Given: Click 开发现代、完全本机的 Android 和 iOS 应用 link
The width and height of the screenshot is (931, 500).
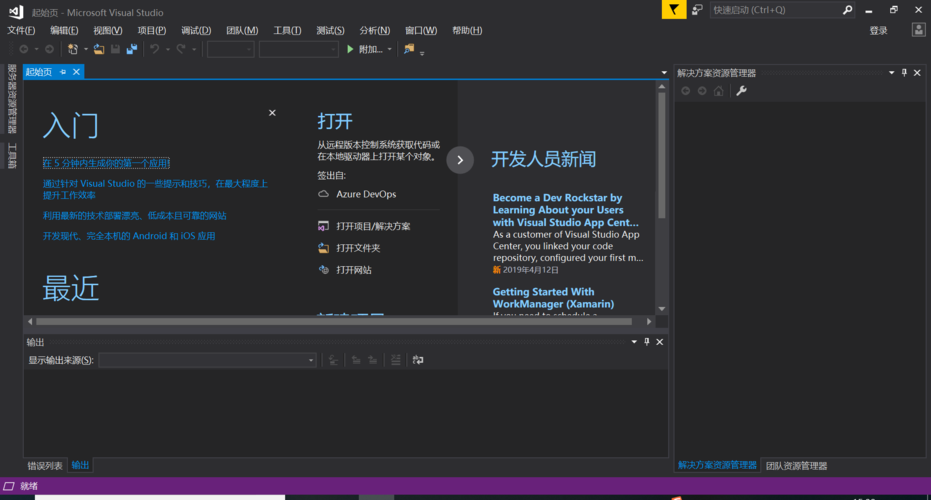Looking at the screenshot, I should (x=129, y=236).
